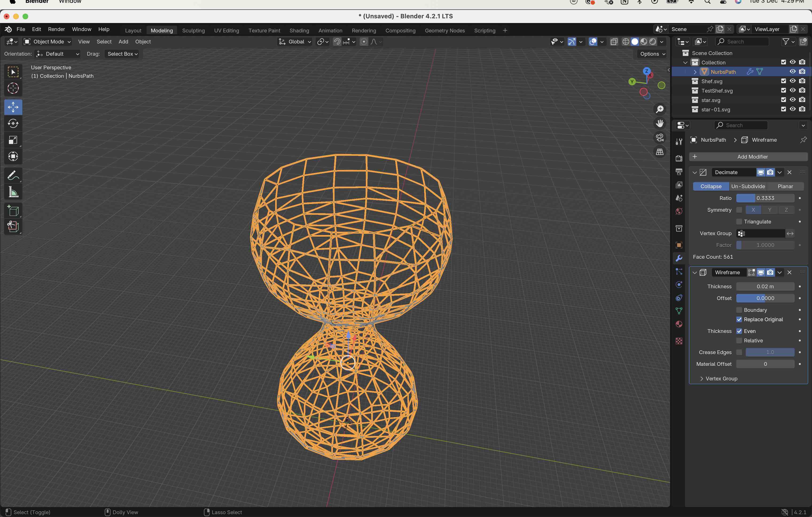
Task: Collapse the Decimate modifier panel
Action: point(694,172)
